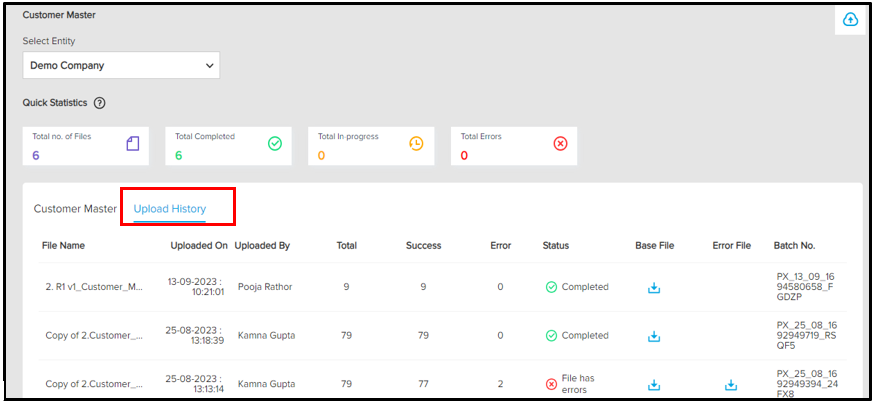Click the File Name column header

[63, 245]
